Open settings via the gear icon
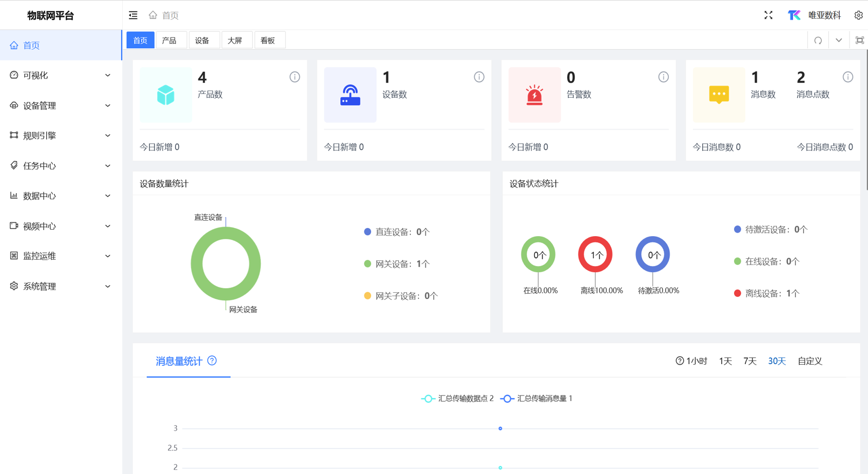This screenshot has height=474, width=868. tap(858, 15)
